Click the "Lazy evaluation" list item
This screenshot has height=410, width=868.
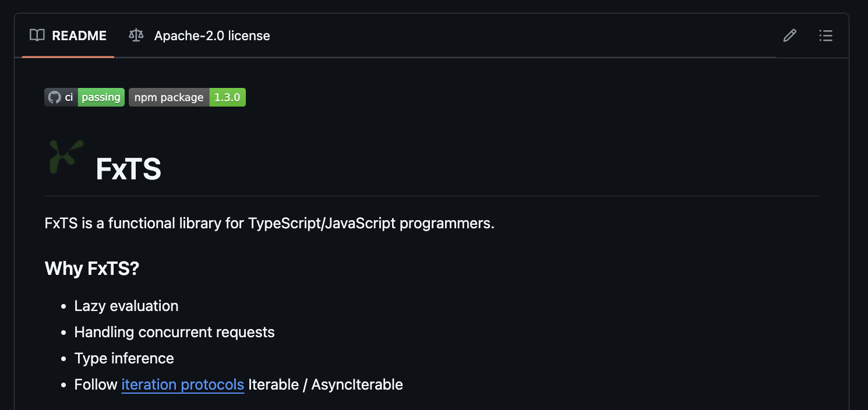click(126, 306)
